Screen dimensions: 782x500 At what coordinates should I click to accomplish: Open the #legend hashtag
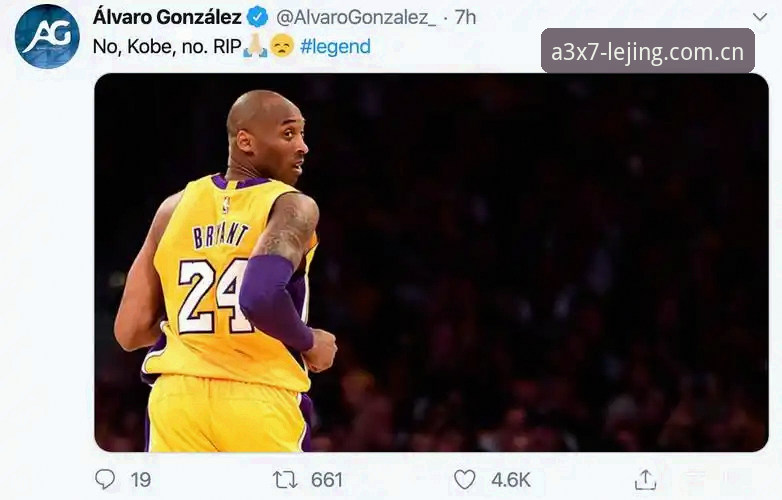tap(335, 47)
